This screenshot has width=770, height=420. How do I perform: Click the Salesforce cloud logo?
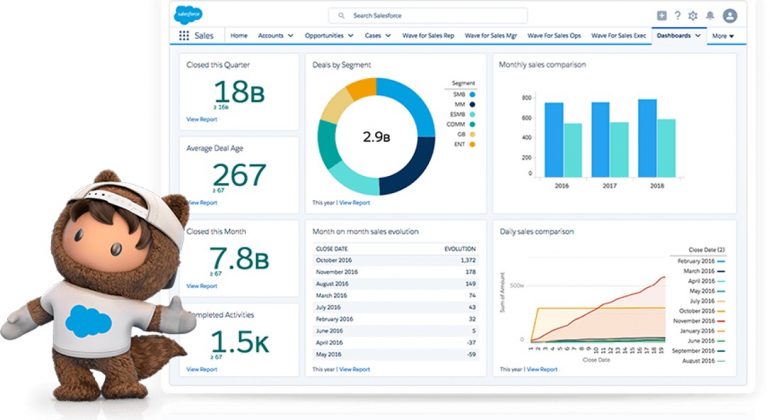(x=188, y=15)
